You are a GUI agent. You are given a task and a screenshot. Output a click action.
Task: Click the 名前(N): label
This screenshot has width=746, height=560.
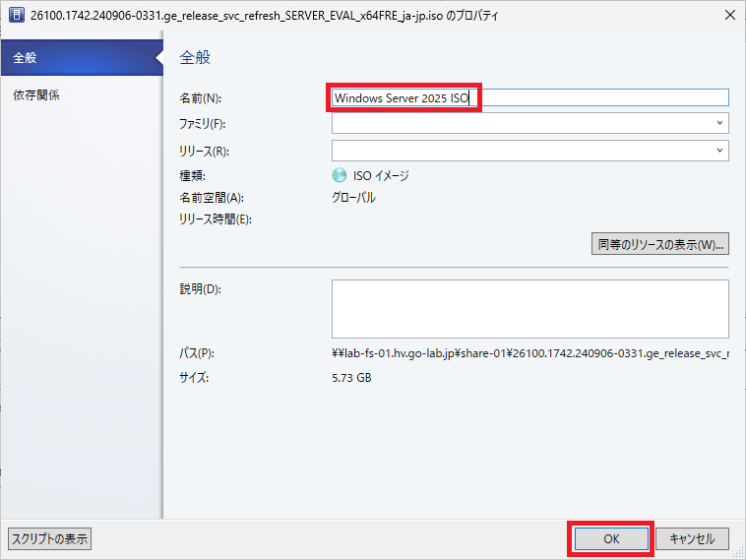(x=201, y=98)
